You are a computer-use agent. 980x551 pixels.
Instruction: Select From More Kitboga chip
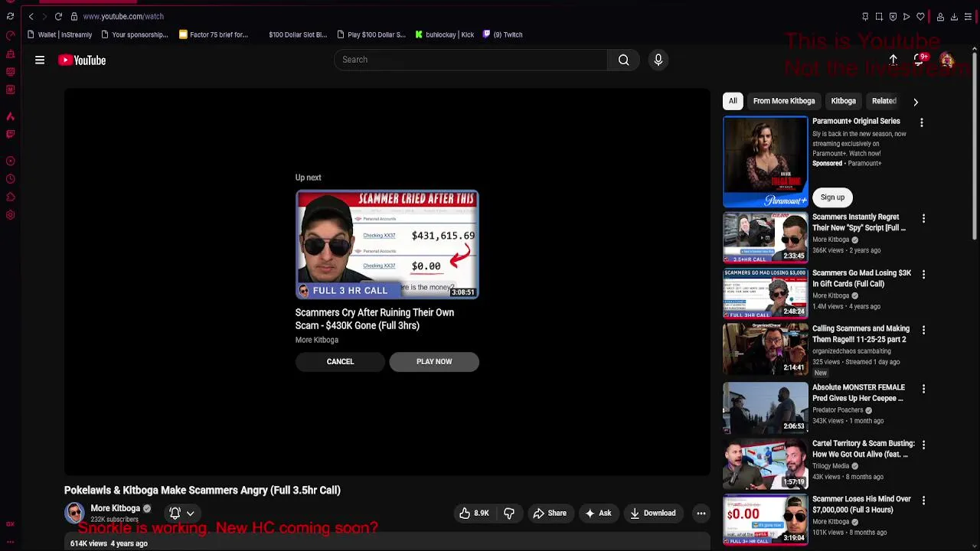pyautogui.click(x=784, y=101)
